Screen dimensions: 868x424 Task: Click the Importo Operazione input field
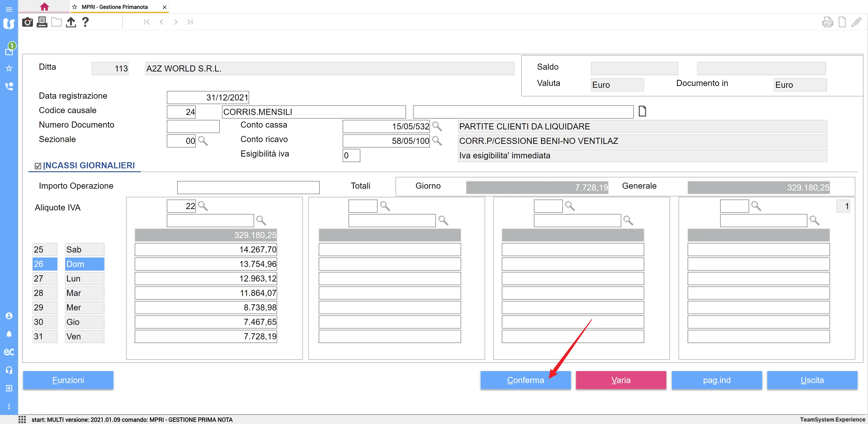tap(248, 188)
